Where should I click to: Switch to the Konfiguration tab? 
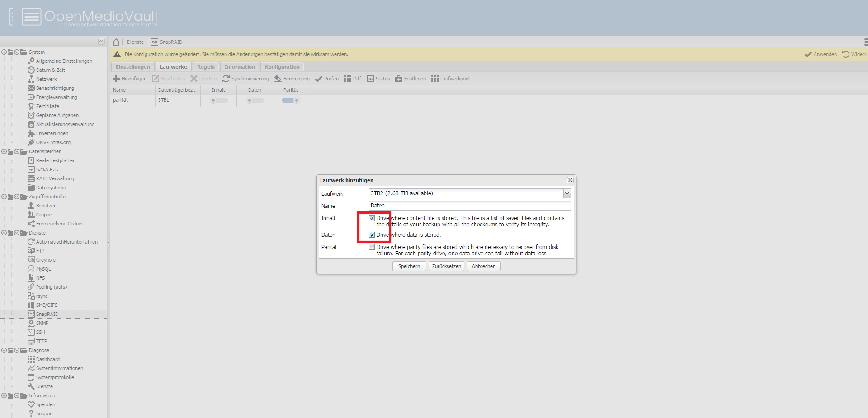[283, 67]
